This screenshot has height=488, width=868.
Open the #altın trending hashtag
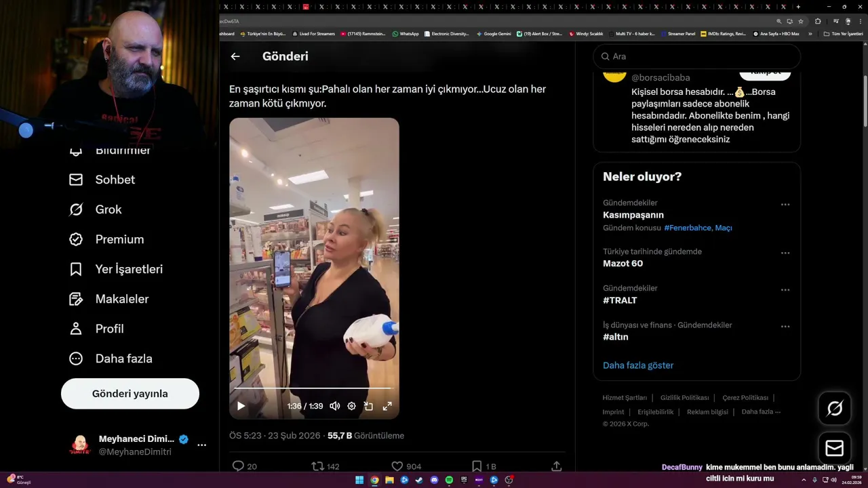[x=616, y=337]
